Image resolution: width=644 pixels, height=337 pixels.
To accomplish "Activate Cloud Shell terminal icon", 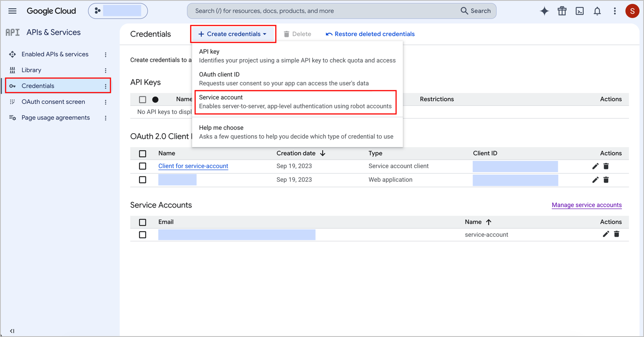I will pos(580,11).
